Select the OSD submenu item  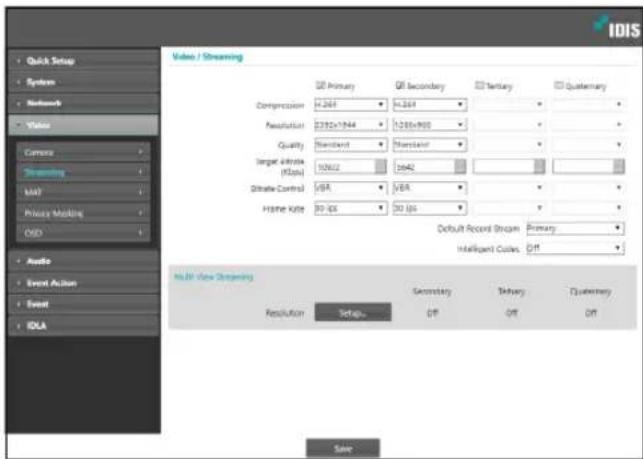point(83,233)
